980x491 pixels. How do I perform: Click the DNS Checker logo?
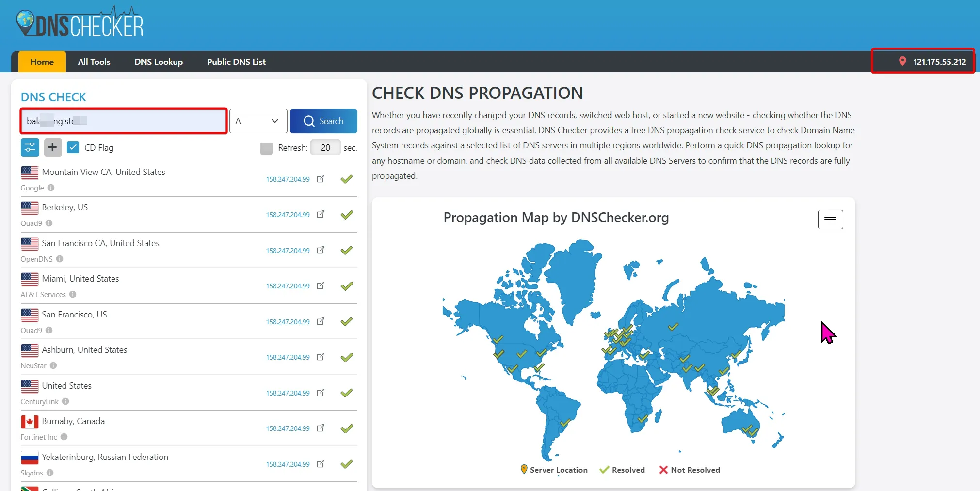[80, 22]
